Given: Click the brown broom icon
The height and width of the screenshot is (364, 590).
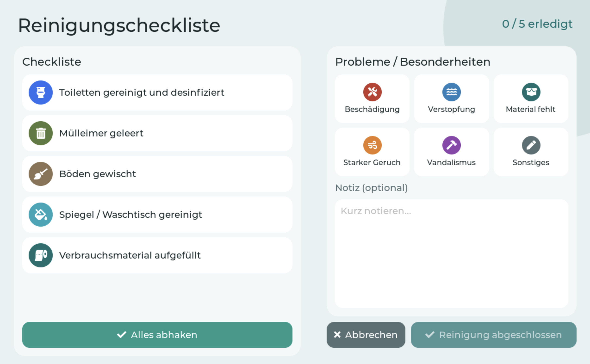Looking at the screenshot, I should (41, 174).
